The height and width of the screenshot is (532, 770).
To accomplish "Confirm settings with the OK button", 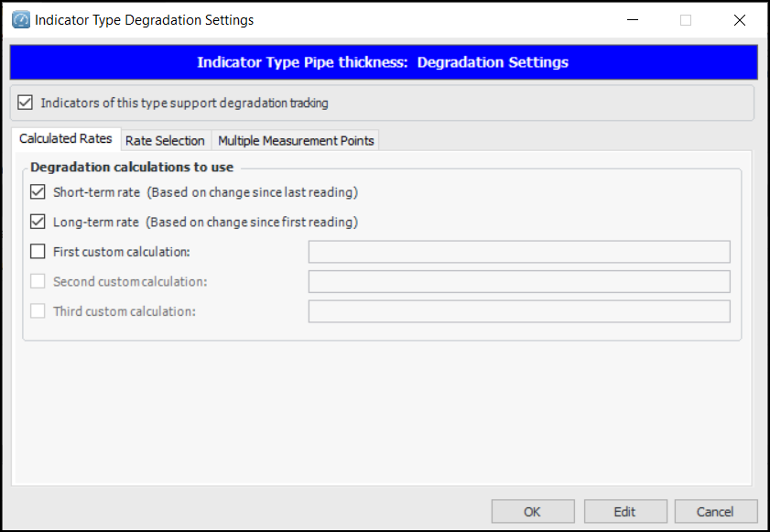I will click(533, 511).
